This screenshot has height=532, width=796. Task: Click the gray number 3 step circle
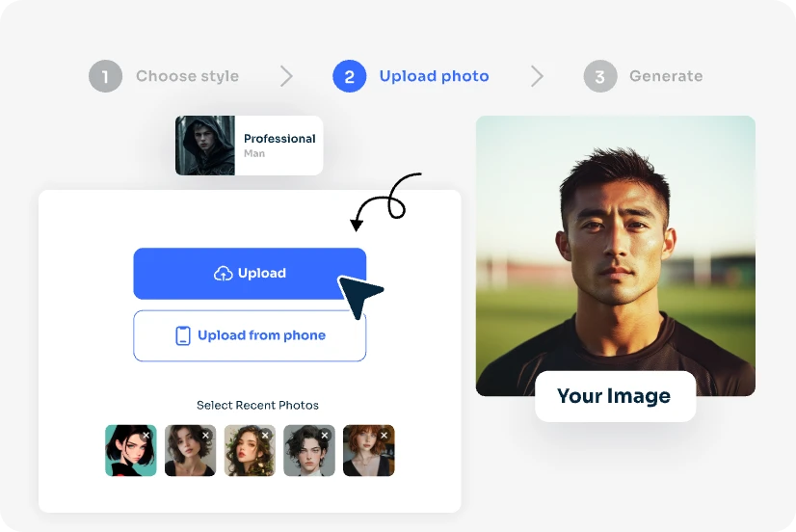600,76
